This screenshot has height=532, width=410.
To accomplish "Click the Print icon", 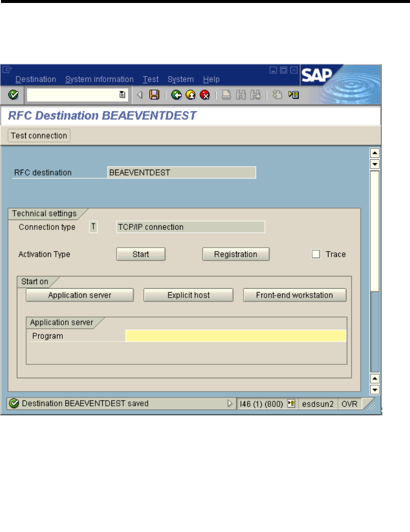I will (226, 94).
